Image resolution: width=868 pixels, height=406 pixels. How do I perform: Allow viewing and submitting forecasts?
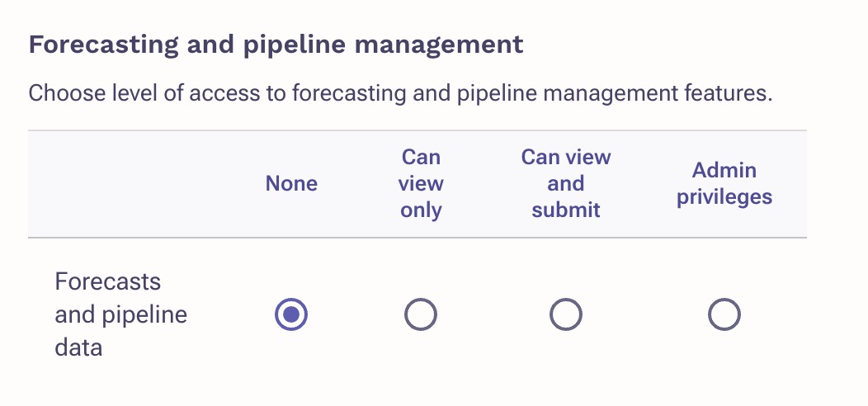coord(566,314)
